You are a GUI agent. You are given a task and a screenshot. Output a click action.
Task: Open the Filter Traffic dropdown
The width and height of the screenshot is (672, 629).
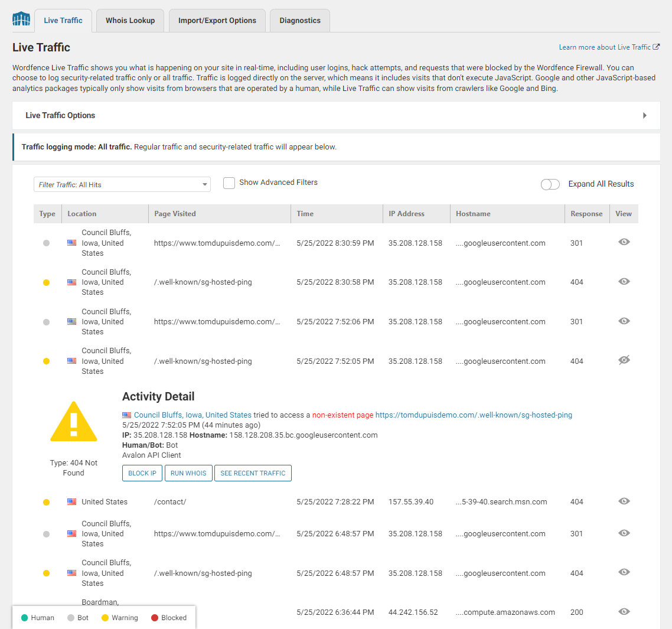[x=122, y=184]
